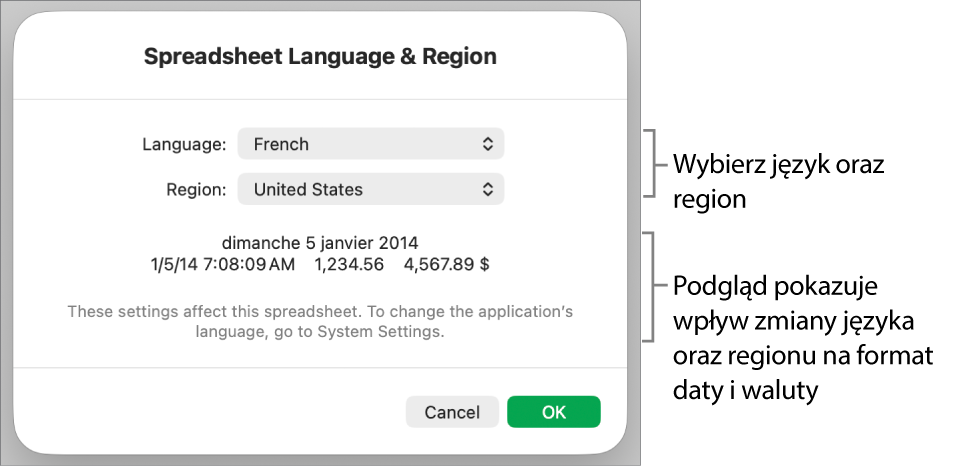Click the "Region:" field label
Viewport: 953px width, 467px height.
196,189
